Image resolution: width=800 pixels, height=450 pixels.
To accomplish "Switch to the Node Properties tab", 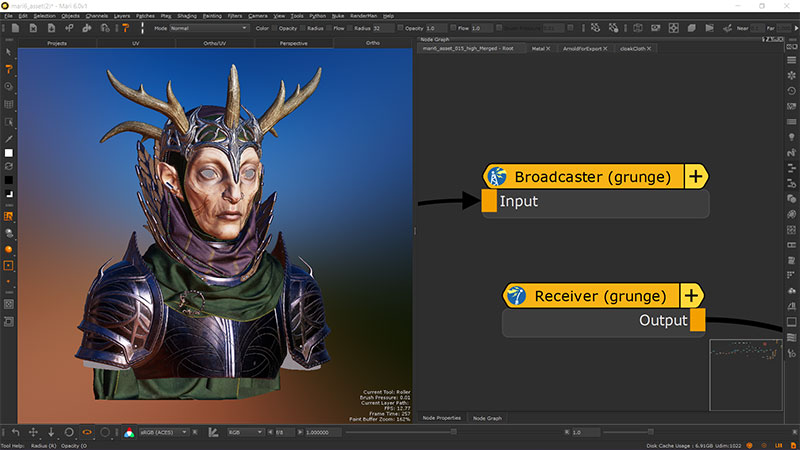I will pyautogui.click(x=441, y=417).
